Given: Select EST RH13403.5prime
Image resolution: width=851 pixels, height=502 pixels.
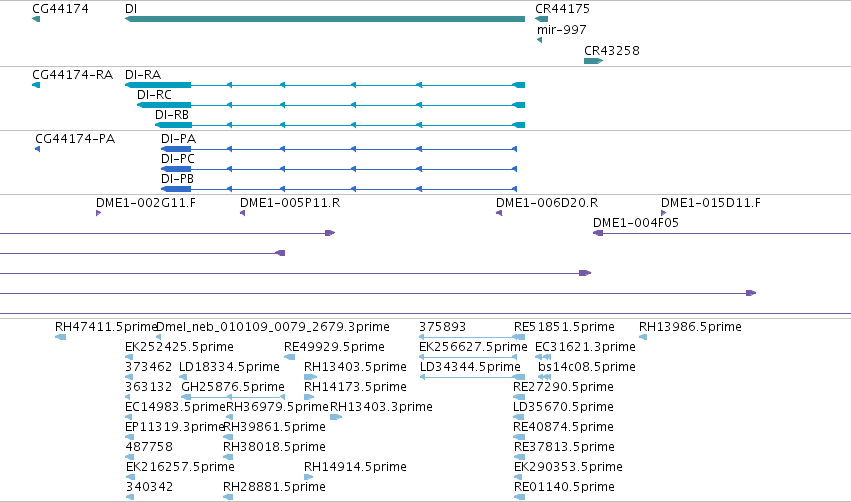Looking at the screenshot, I should 355,367.
